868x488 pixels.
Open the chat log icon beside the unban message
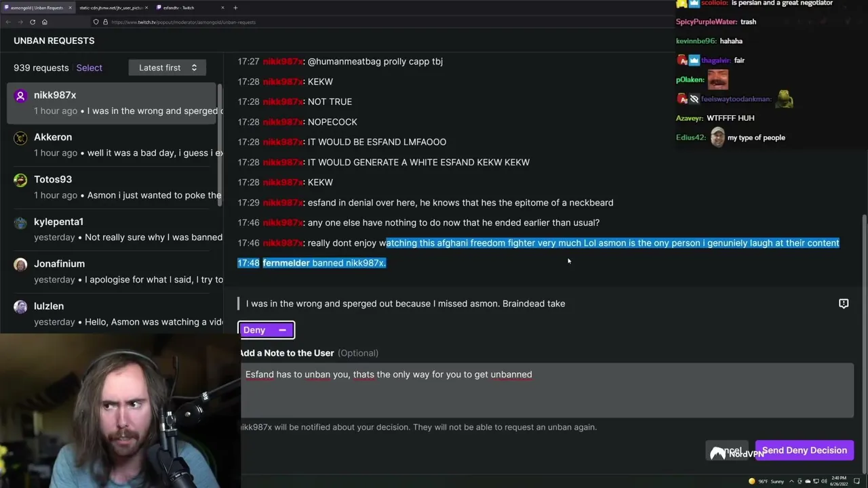click(x=844, y=304)
